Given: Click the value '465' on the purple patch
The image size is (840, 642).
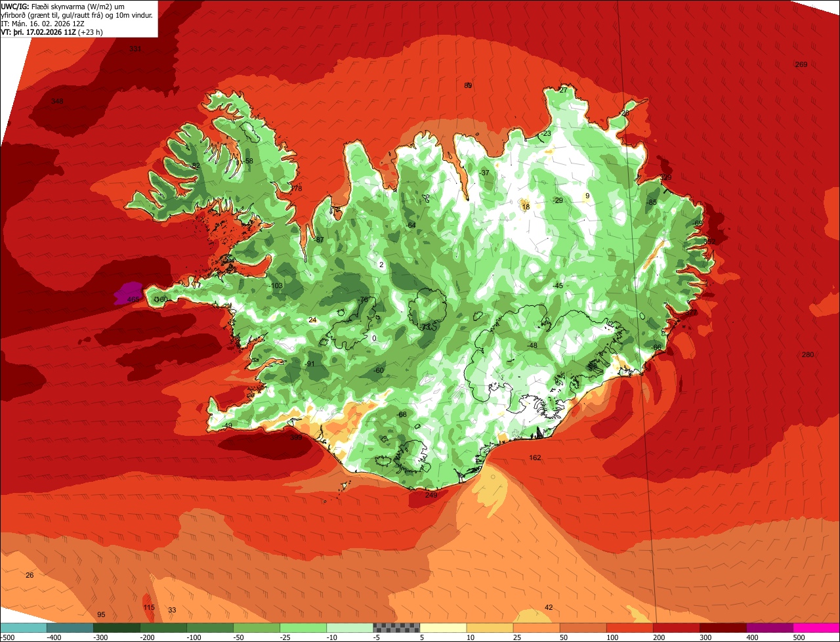Looking at the screenshot, I should coord(133,299).
